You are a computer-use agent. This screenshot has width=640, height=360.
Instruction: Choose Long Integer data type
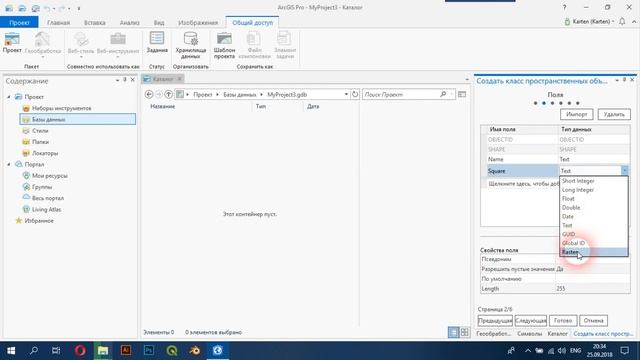coord(593,190)
